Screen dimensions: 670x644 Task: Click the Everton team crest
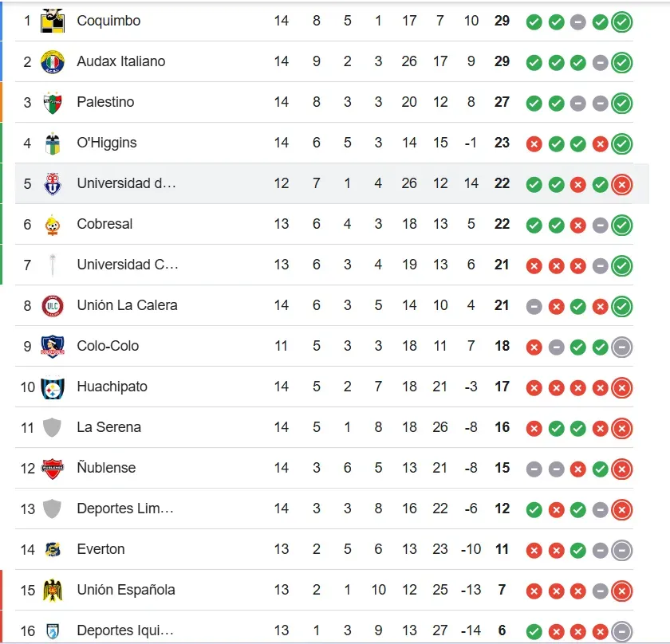tap(52, 549)
